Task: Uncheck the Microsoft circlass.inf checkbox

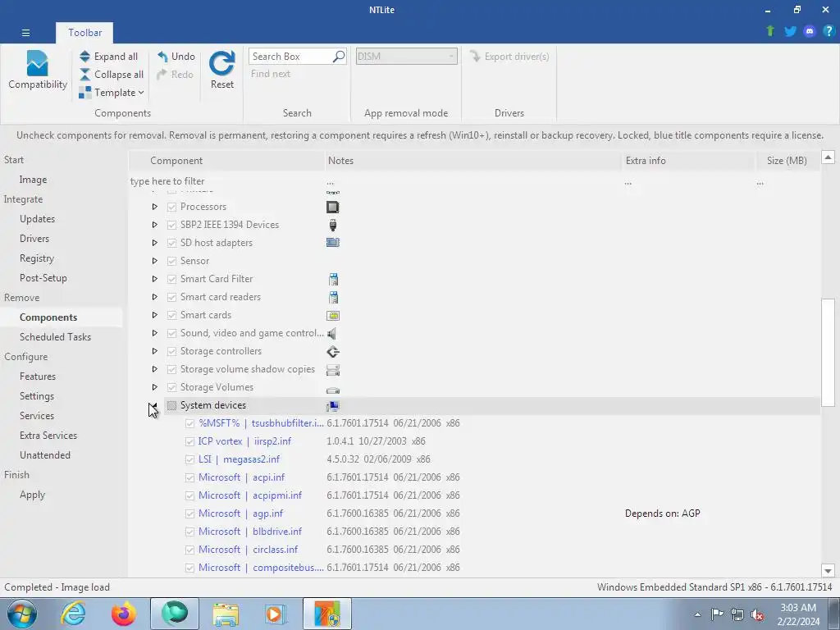Action: [189, 550]
